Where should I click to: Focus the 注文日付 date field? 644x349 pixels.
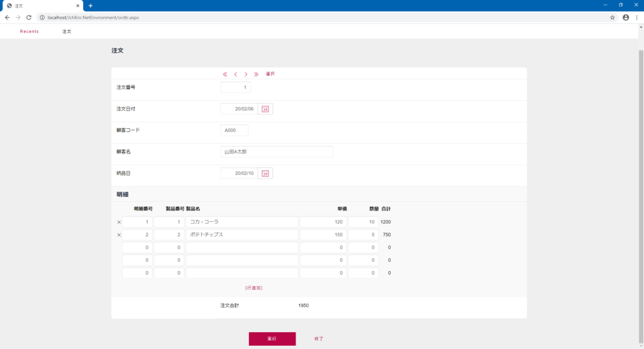[239, 109]
